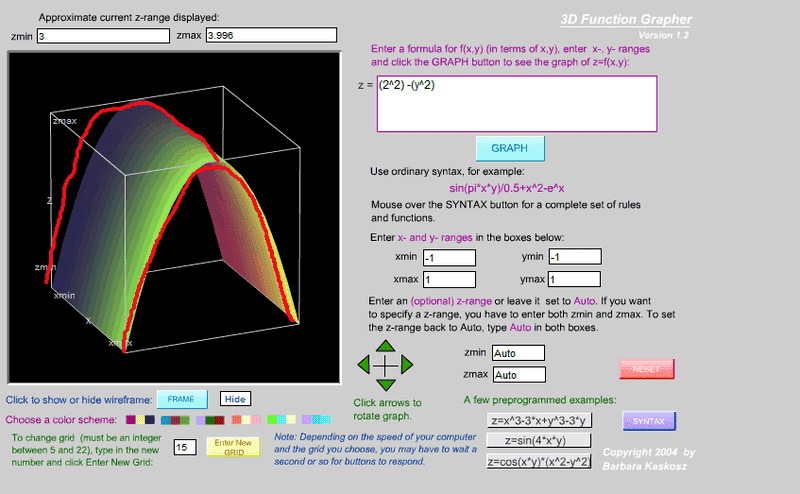The width and height of the screenshot is (800, 494).
Task: Toggle wireframe with the FRAME button
Action: [181, 399]
